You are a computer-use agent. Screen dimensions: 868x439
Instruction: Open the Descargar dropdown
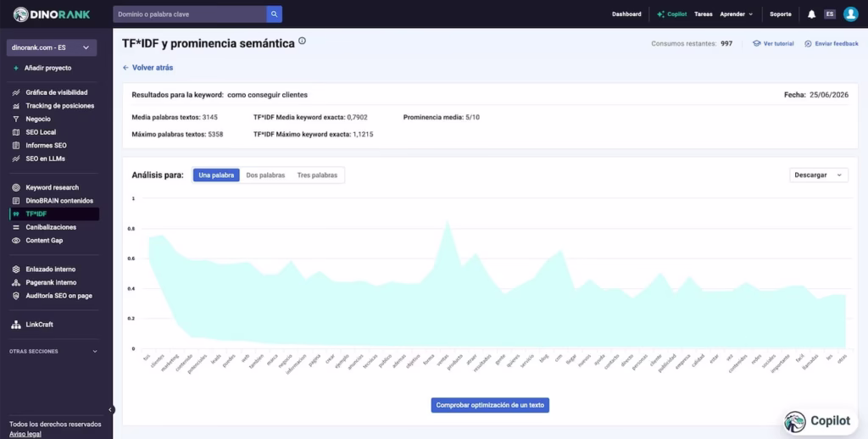[819, 175]
